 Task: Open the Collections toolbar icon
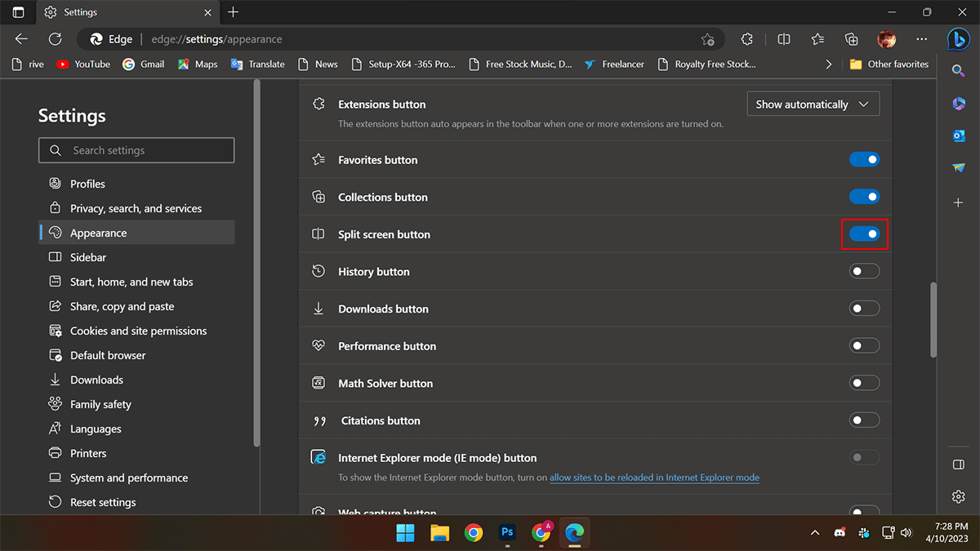click(852, 39)
